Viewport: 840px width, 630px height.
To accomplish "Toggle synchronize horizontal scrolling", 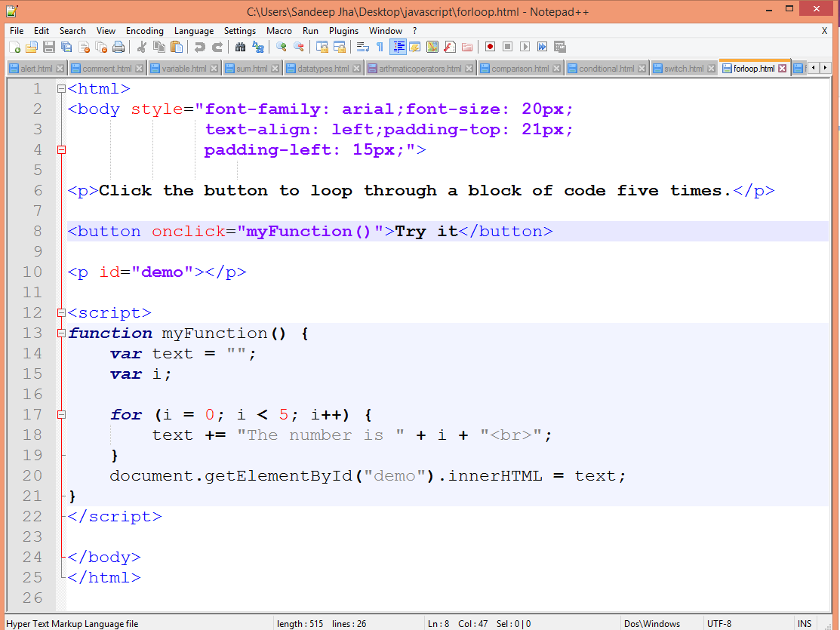I will 339,47.
